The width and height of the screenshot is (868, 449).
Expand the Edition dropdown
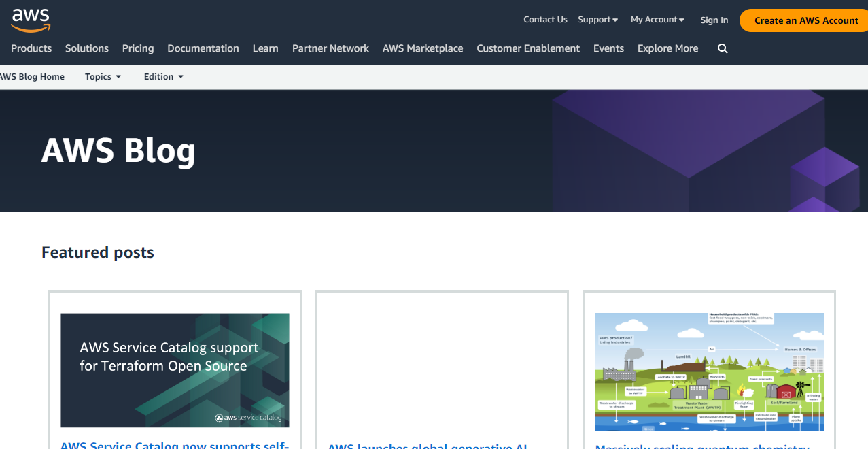click(x=164, y=77)
